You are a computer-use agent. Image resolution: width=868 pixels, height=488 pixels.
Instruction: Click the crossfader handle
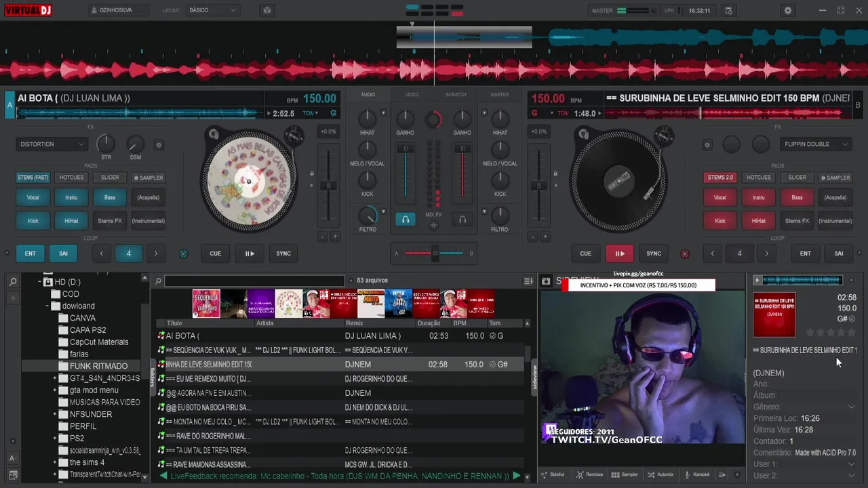[x=435, y=253]
